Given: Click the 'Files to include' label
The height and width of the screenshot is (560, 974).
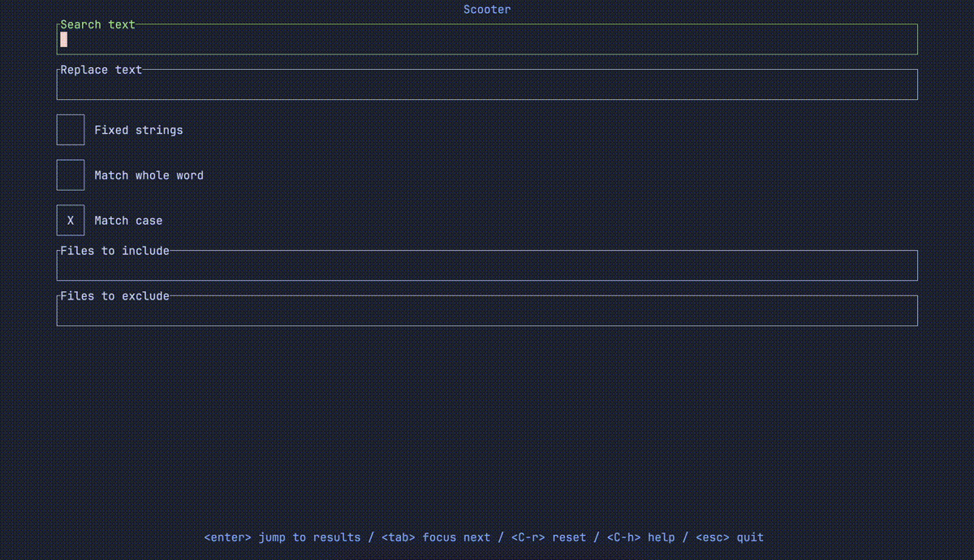Looking at the screenshot, I should click(115, 251).
